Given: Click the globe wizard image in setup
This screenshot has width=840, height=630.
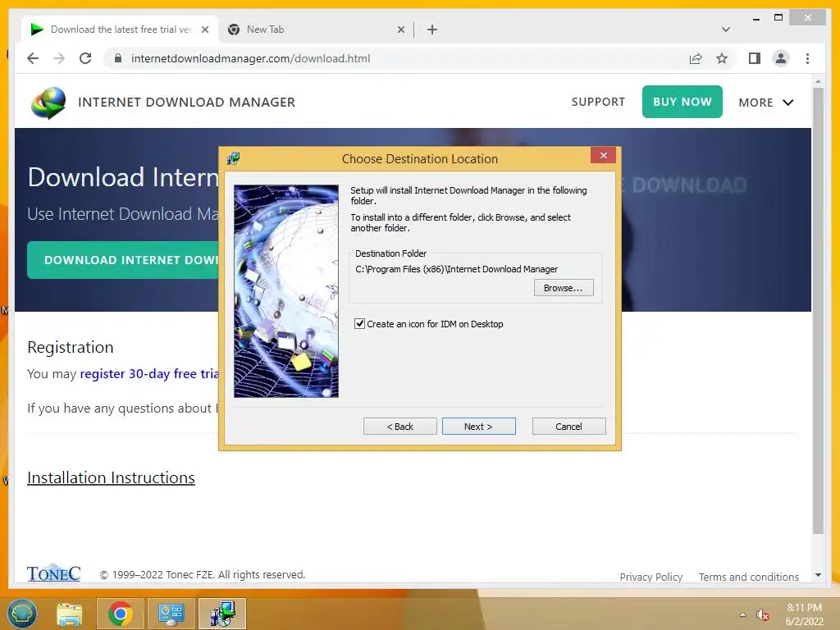Looking at the screenshot, I should pyautogui.click(x=286, y=291).
